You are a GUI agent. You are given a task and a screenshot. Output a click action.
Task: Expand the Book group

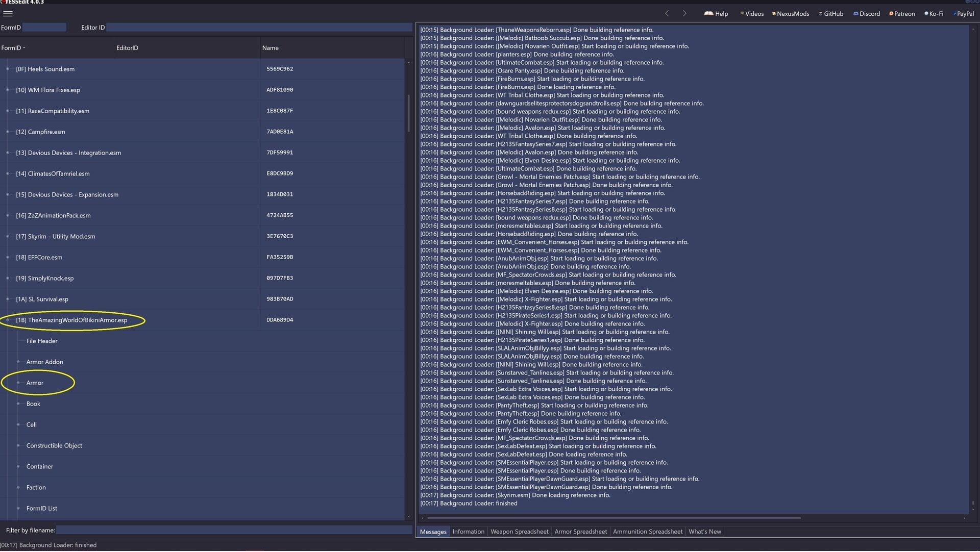point(18,404)
